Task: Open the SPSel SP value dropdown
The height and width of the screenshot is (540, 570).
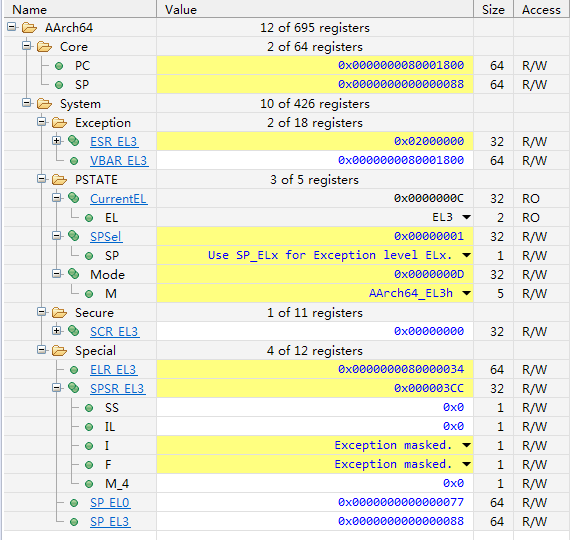Action: pos(466,255)
